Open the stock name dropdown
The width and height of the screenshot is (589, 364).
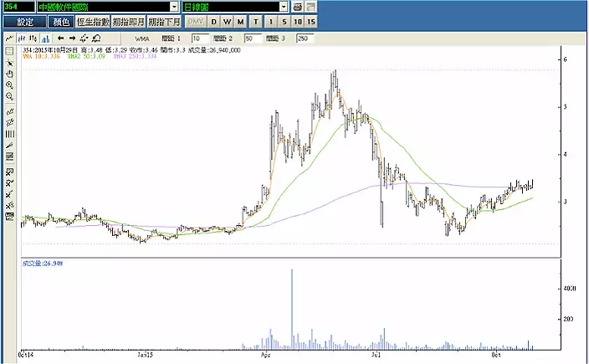pyautogui.click(x=174, y=7)
